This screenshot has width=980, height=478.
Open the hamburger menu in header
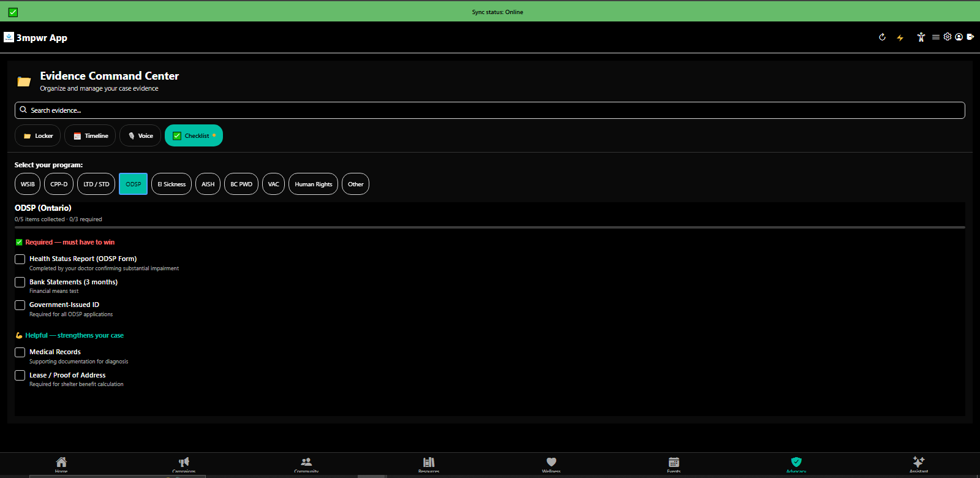935,37
